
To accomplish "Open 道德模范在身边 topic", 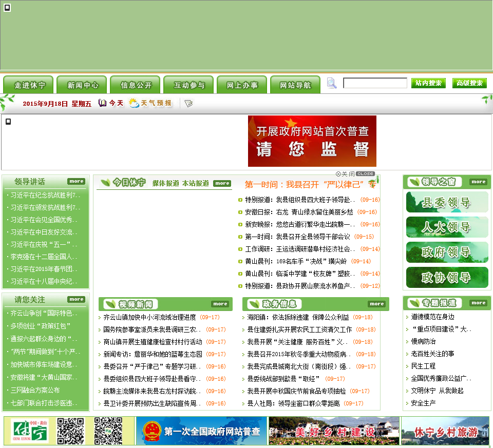I will coord(432,317).
